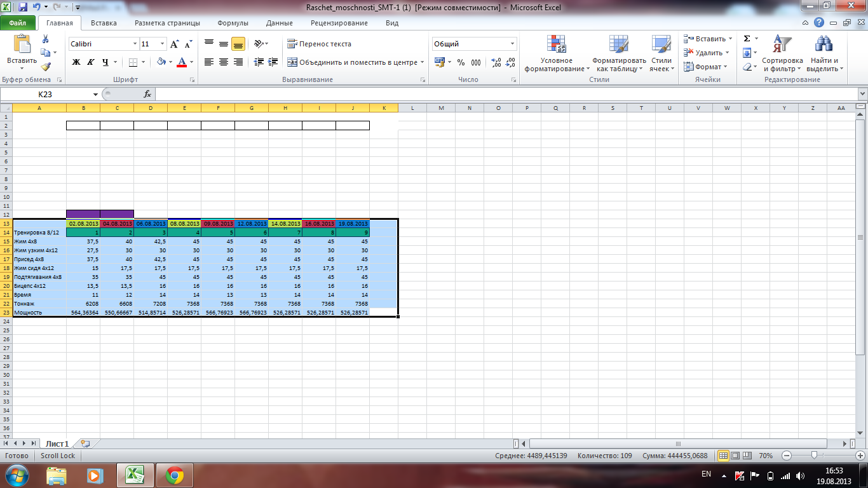Toggle bold formatting
The image size is (868, 488).
point(76,62)
